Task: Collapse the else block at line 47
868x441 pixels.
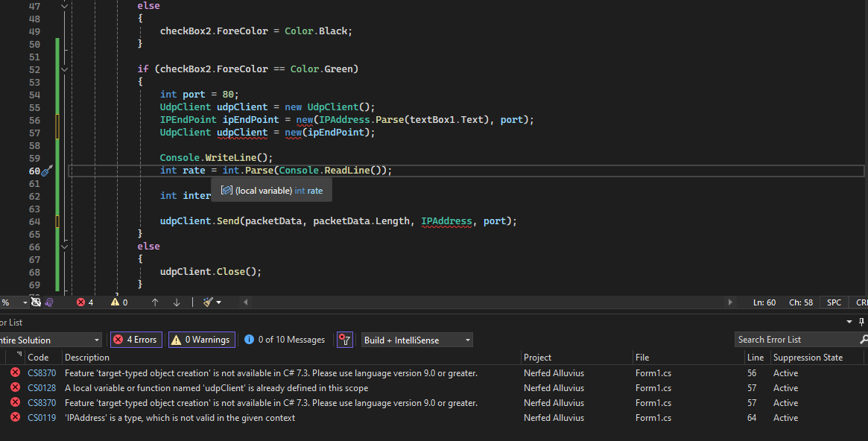Action: pyautogui.click(x=64, y=5)
